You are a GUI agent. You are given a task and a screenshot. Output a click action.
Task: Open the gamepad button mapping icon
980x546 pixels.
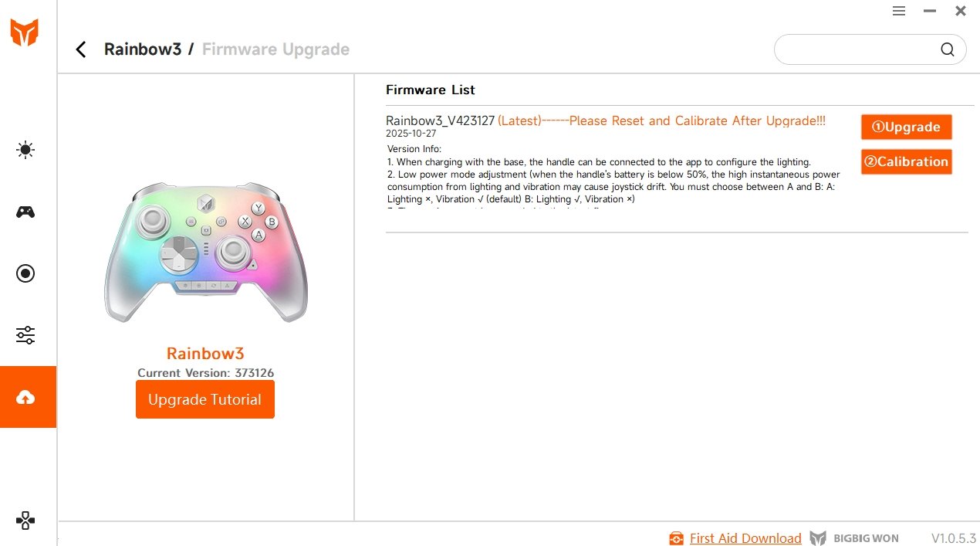[x=25, y=212]
